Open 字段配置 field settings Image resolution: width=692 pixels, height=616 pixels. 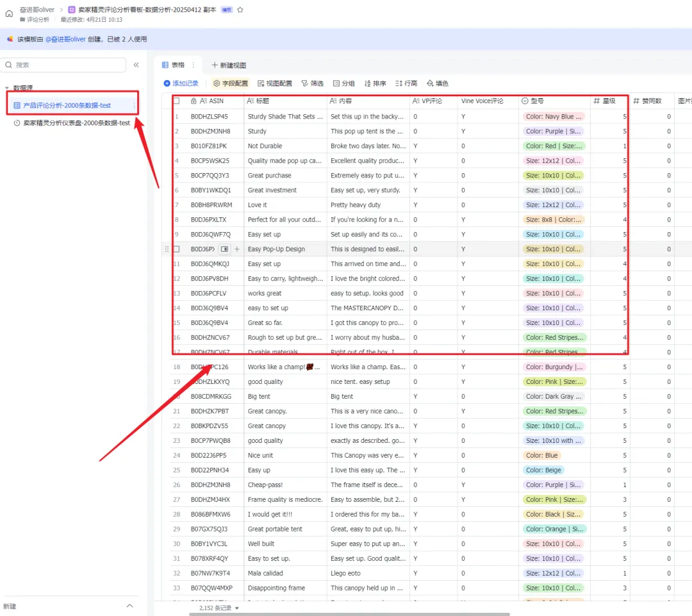click(230, 83)
